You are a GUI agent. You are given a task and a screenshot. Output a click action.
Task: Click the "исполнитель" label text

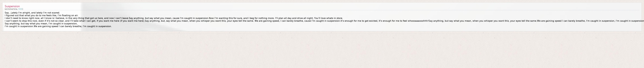click(x=11, y=9)
